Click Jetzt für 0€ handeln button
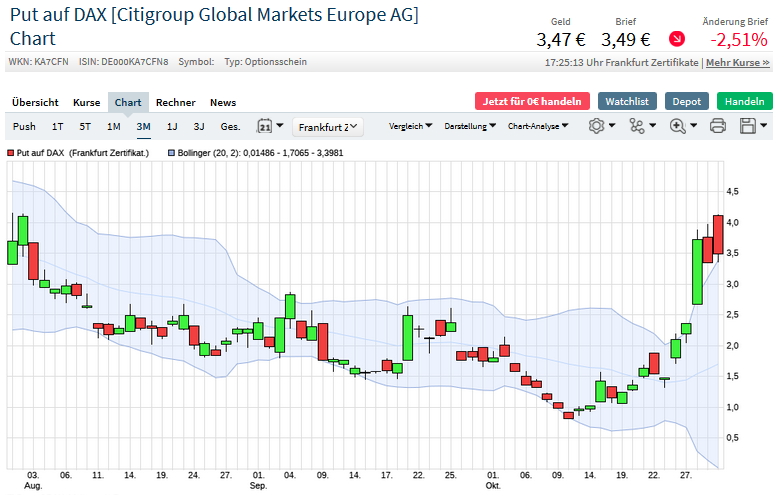This screenshot has width=775, height=495. pos(532,101)
